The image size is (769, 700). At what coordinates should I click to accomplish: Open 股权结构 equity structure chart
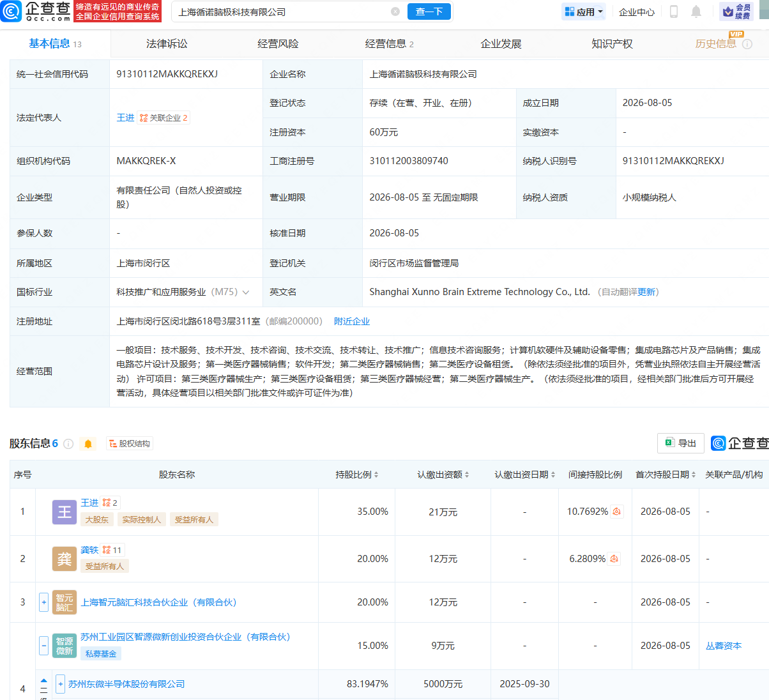click(x=129, y=444)
